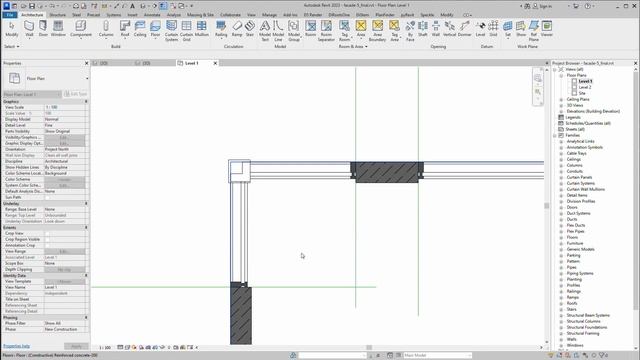The height and width of the screenshot is (360, 640).
Task: Toggle the Crop Region Visible checkbox
Action: [x=47, y=240]
